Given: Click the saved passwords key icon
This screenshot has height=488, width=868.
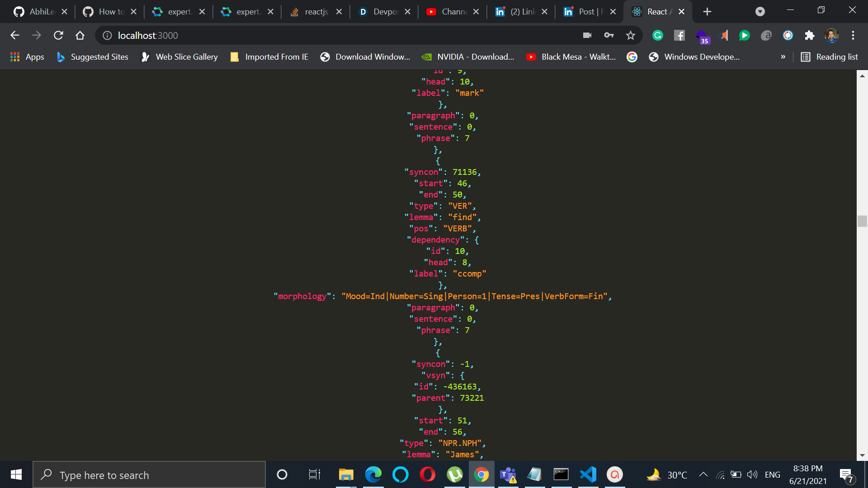Looking at the screenshot, I should pos(609,35).
